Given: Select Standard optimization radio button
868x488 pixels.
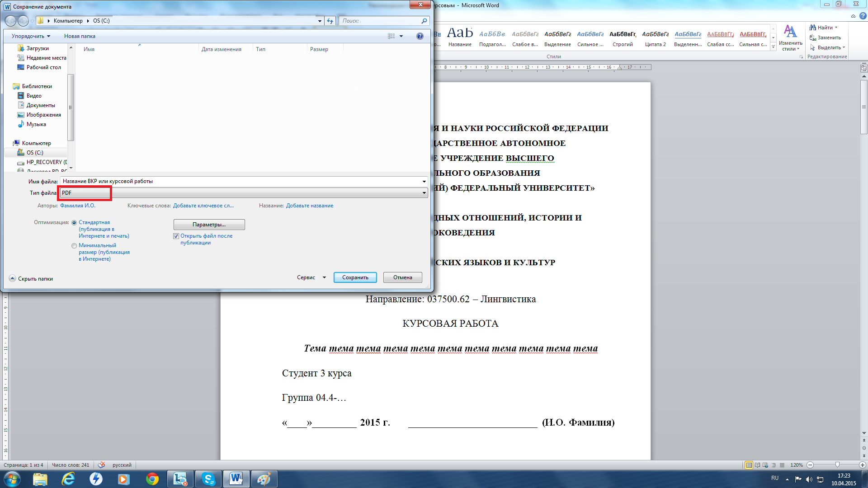Looking at the screenshot, I should point(74,223).
